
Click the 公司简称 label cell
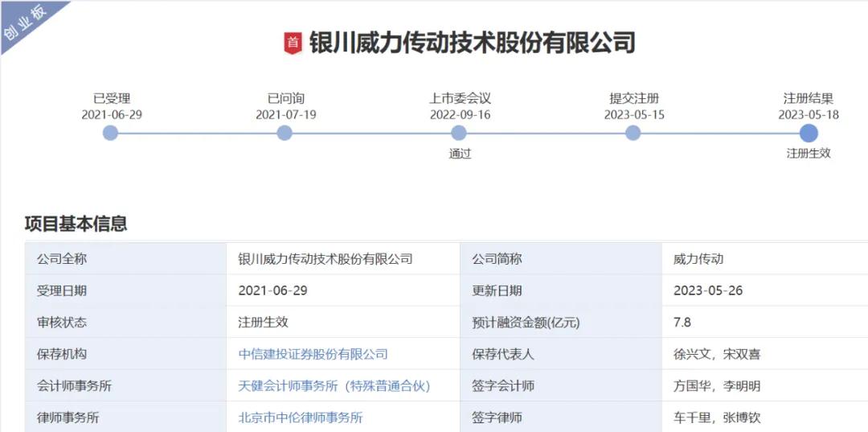[561, 259]
